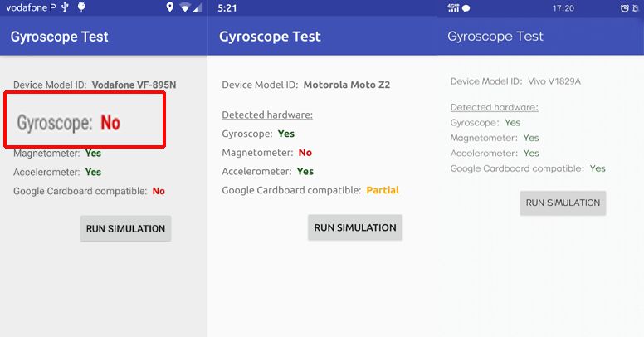
Task: Tap the Wi-Fi signal icon in status bar
Action: coord(186,8)
